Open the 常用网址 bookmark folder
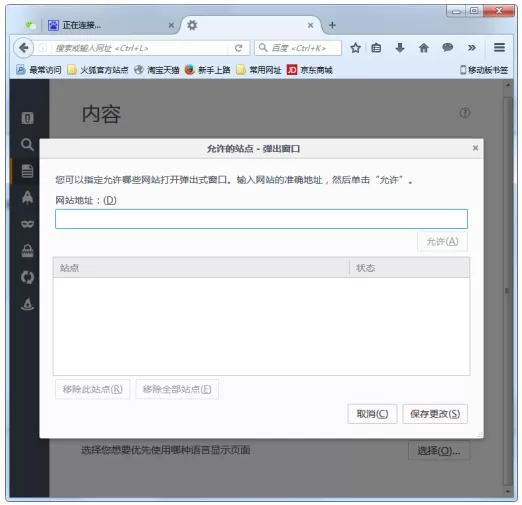Screen dimensions: 522x505 (259, 70)
